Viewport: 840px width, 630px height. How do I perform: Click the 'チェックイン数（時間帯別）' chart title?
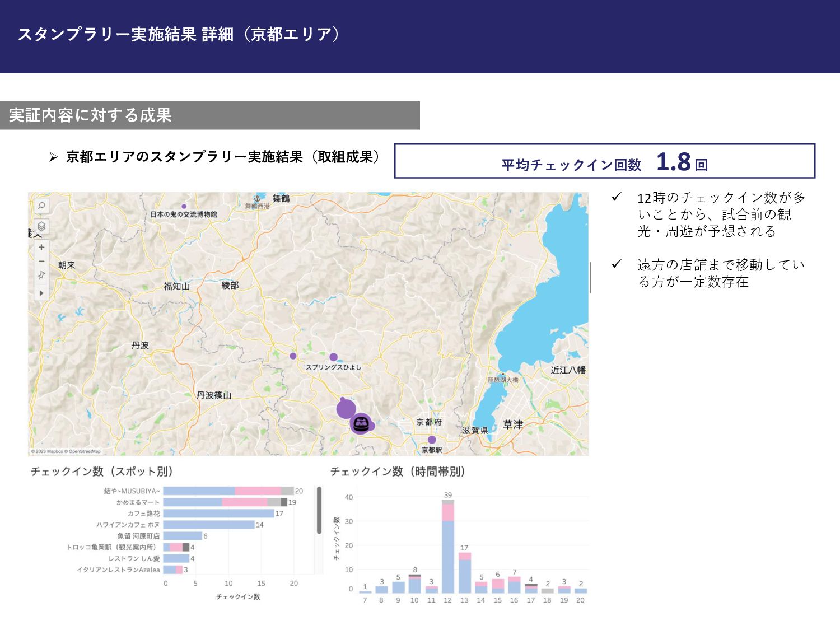pyautogui.click(x=398, y=472)
